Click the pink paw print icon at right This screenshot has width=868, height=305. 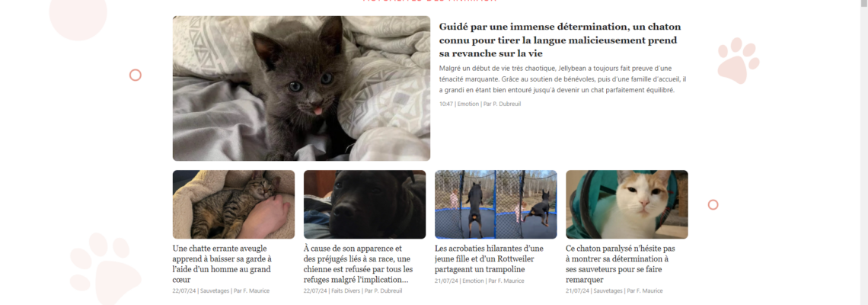pyautogui.click(x=738, y=60)
